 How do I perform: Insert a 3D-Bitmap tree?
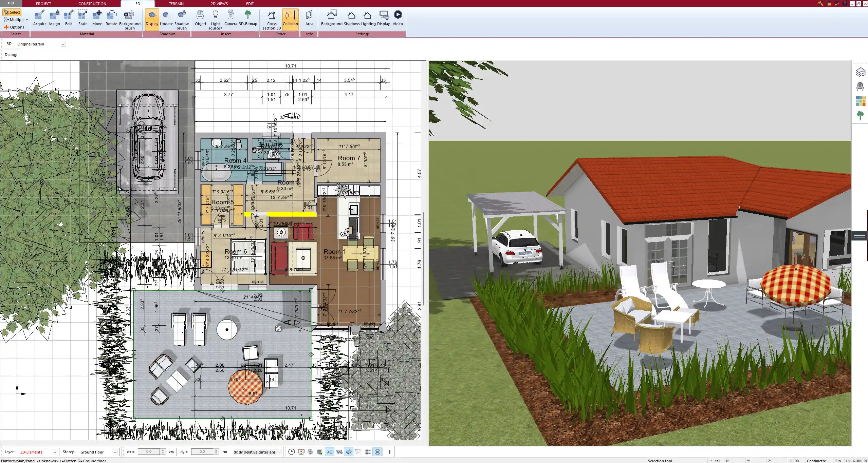coord(248,18)
